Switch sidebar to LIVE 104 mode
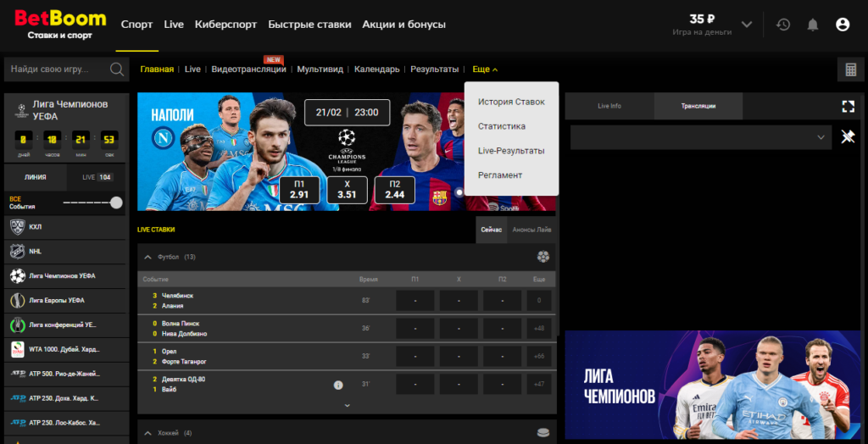The image size is (868, 444). [96, 177]
